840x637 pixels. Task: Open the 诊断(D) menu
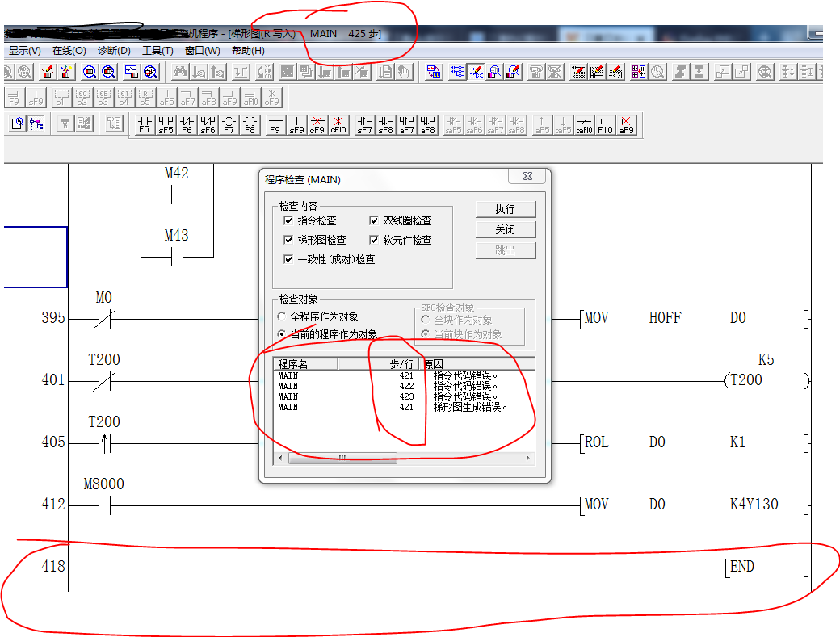point(114,51)
